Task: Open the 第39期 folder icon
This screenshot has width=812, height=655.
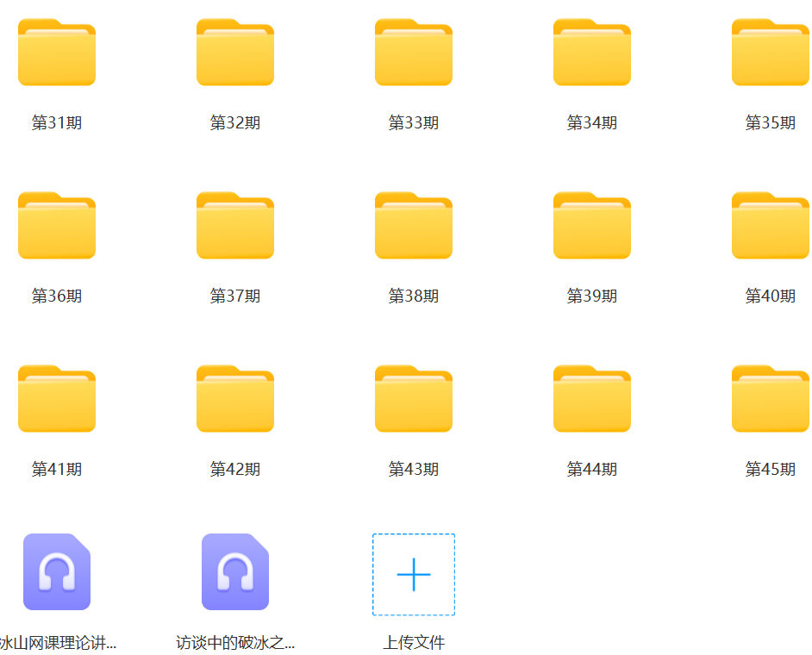Action: click(x=592, y=225)
